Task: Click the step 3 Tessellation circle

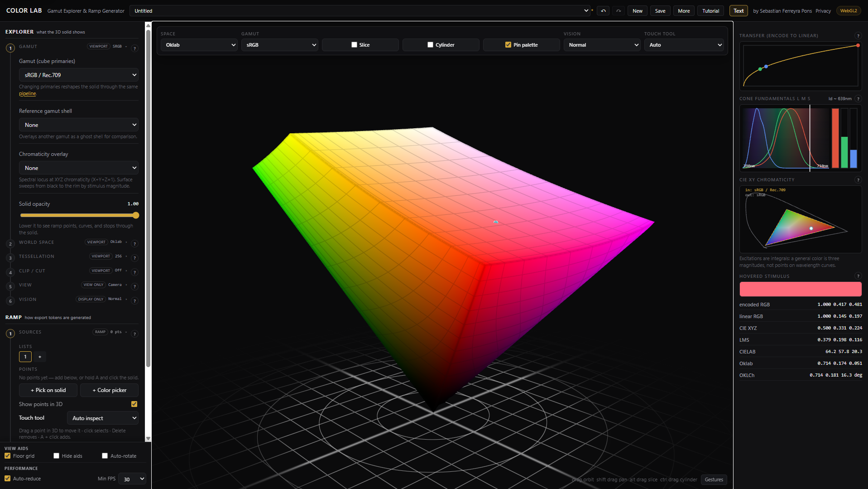Action: pyautogui.click(x=10, y=258)
